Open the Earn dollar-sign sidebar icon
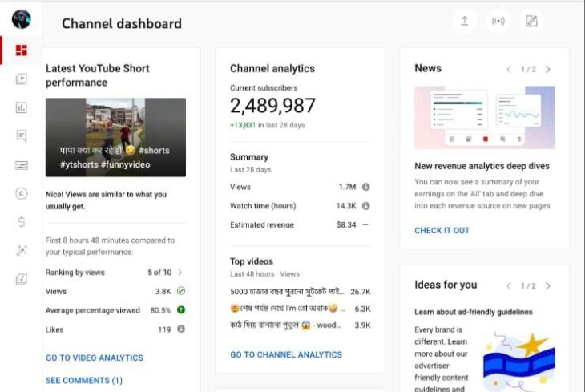585x392 pixels. point(22,222)
